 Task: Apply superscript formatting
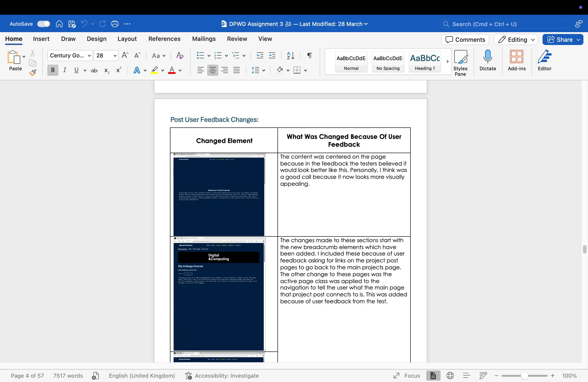[x=118, y=70]
